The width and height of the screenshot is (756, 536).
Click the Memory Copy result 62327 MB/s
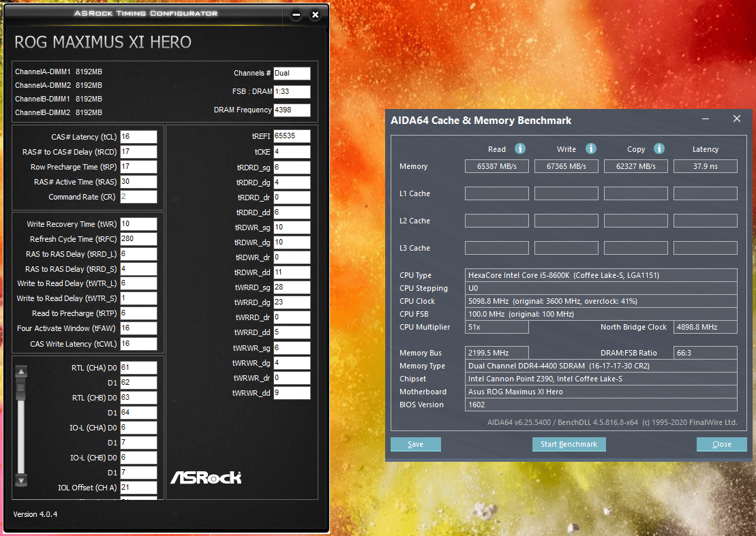click(x=635, y=166)
